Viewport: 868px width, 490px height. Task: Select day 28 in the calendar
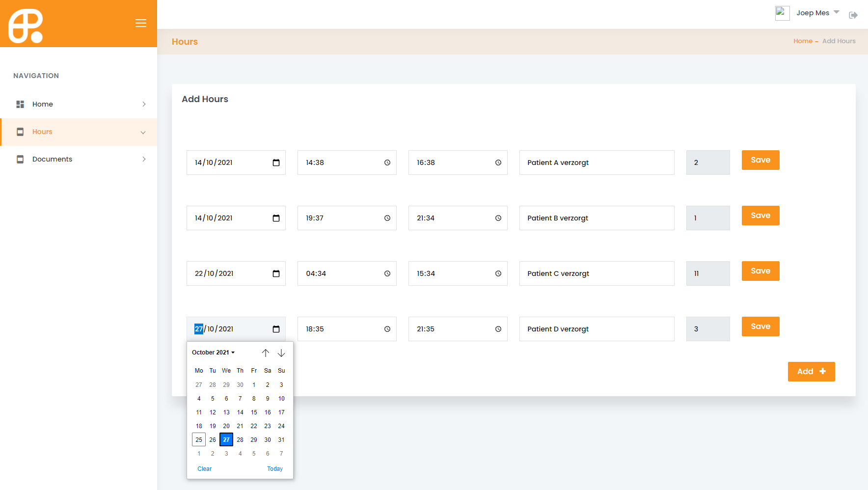click(240, 440)
